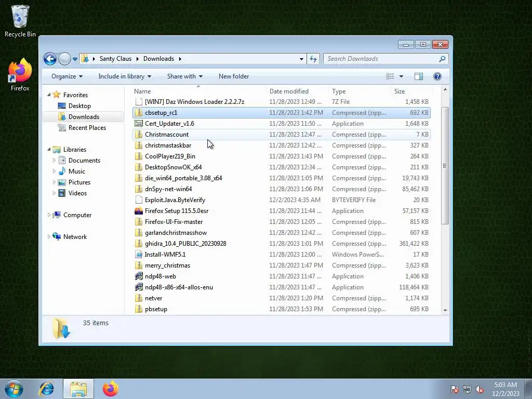Select the Daz Windows Loader 7z file icon

pos(138,101)
